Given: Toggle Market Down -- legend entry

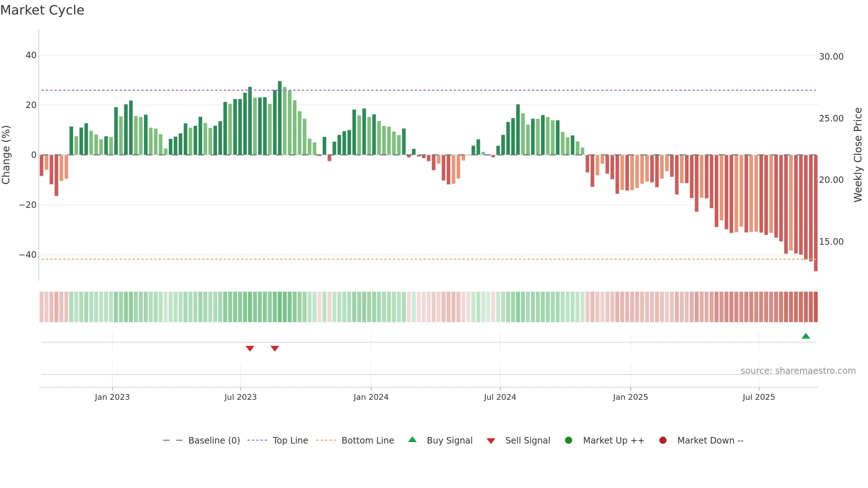Looking at the screenshot, I should [x=701, y=440].
